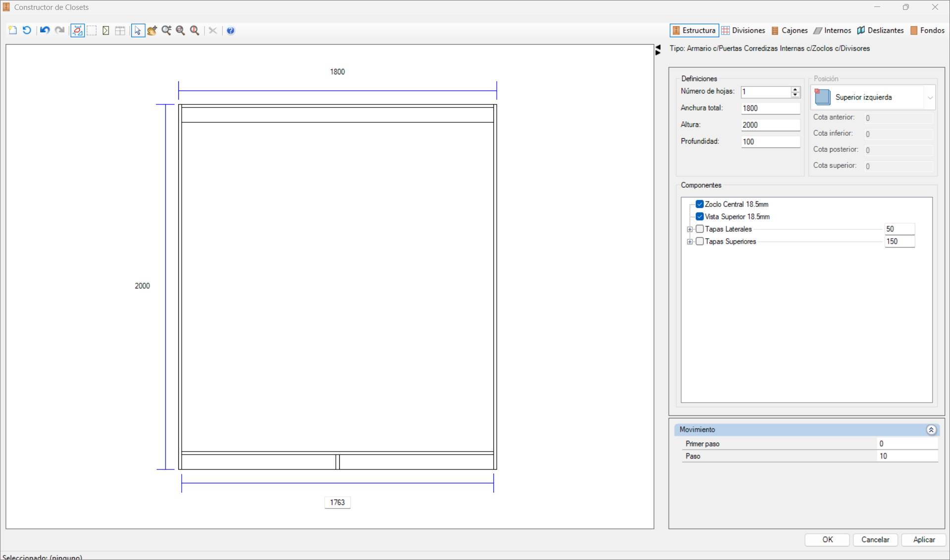The image size is (950, 560).
Task: Select the arrow pointer tool
Action: point(138,30)
